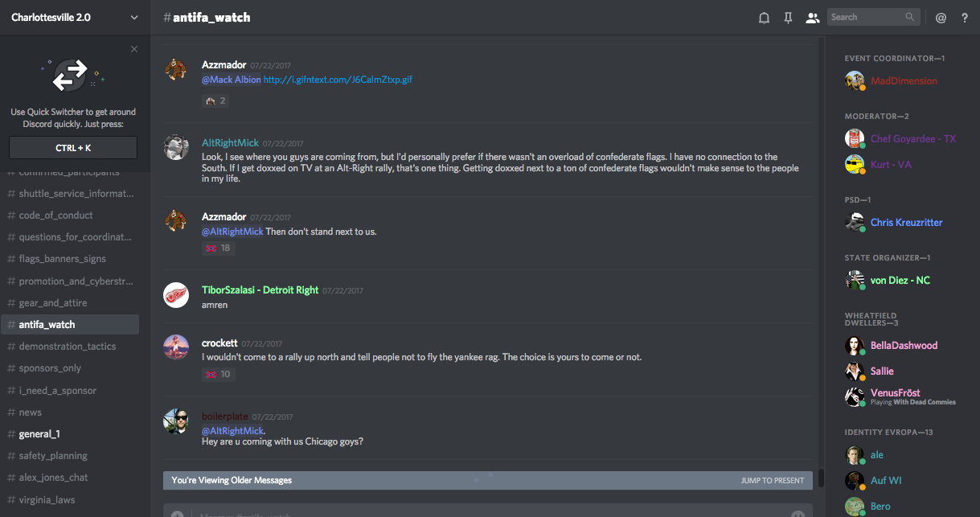The image size is (980, 517).
Task: Open Azzmador's avatar on the gif message
Action: point(176,70)
